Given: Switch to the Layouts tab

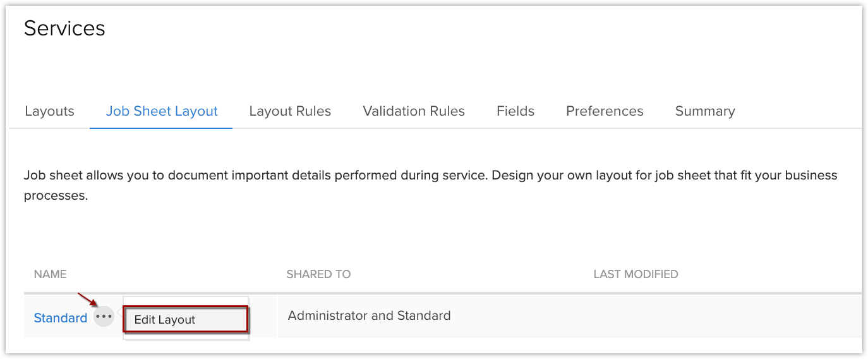Looking at the screenshot, I should (x=49, y=111).
